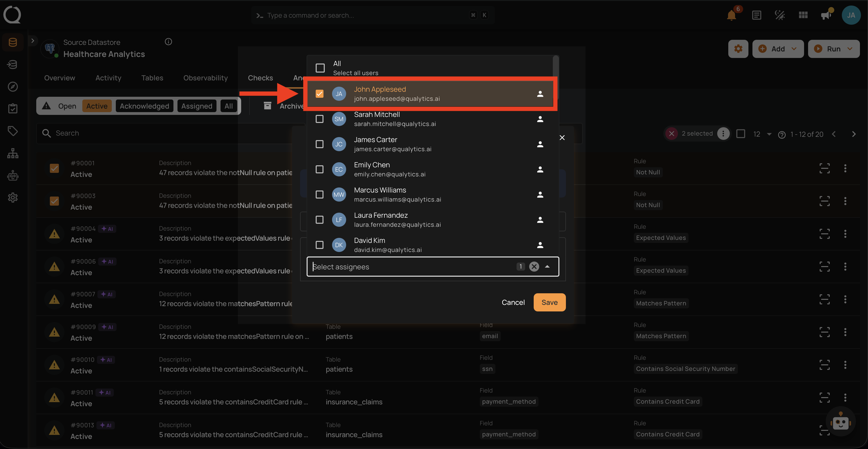
Task: Expand the sidebar chevron
Action: [32, 41]
